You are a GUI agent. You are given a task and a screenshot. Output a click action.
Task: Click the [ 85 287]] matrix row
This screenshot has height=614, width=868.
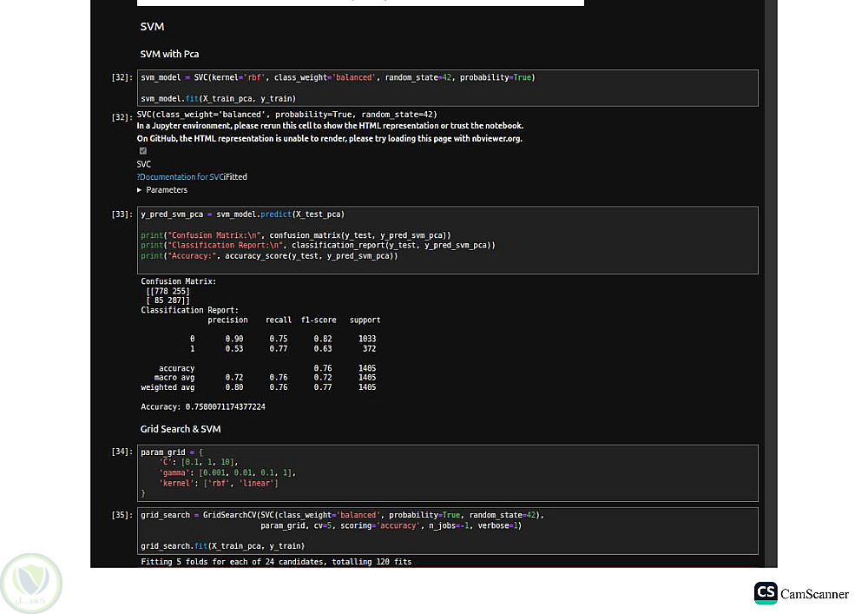coord(168,300)
